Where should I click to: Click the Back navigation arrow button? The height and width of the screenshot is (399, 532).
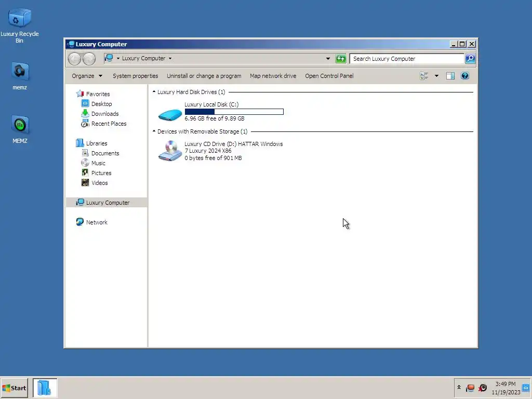click(x=74, y=59)
